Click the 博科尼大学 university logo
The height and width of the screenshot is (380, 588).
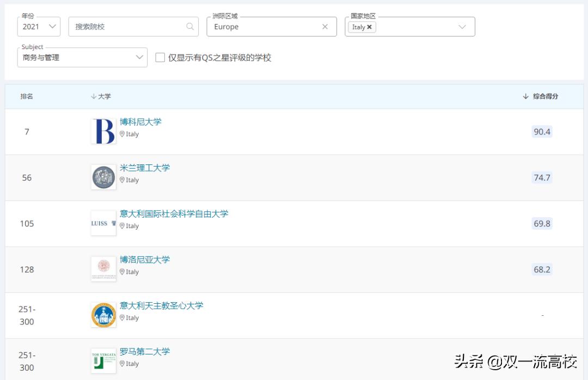point(103,130)
